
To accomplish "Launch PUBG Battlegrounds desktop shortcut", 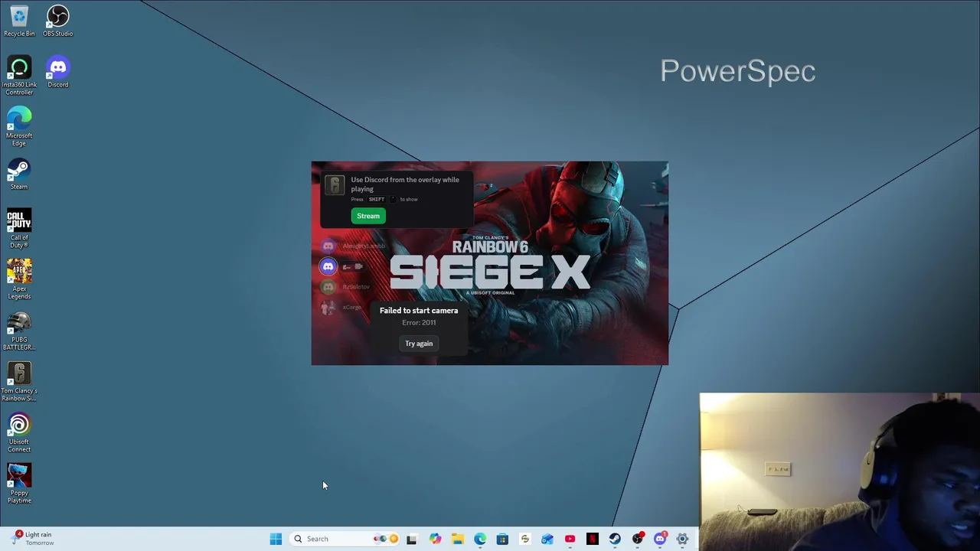I will click(19, 331).
